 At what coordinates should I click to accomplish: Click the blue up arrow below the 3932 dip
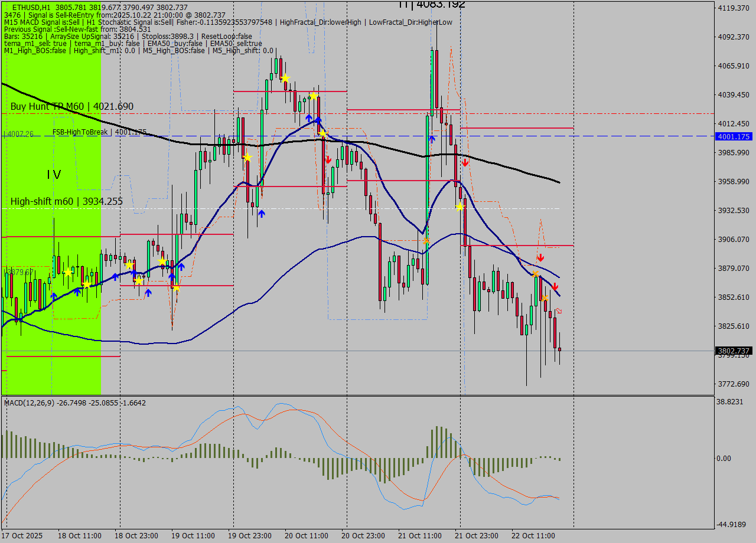pos(261,214)
